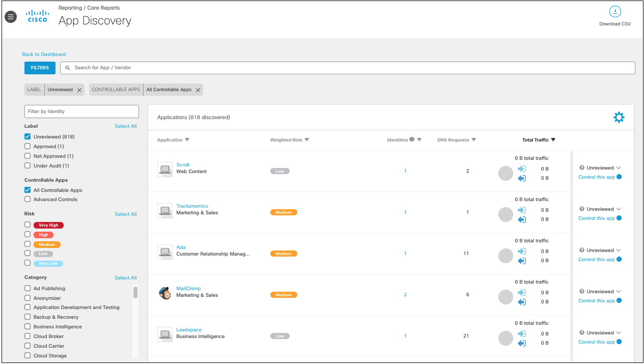Uncheck All Controllable Apps checkbox
This screenshot has height=364, width=644.
(27, 190)
